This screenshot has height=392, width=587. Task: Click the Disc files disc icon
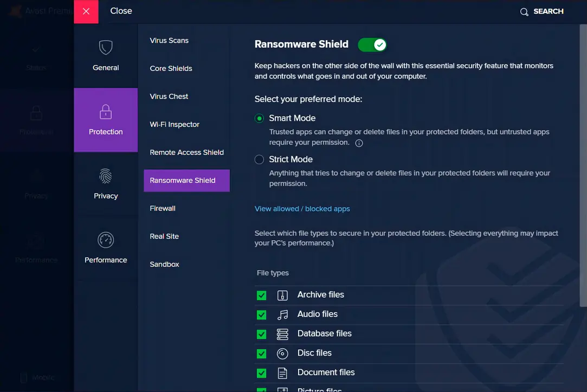pos(282,354)
